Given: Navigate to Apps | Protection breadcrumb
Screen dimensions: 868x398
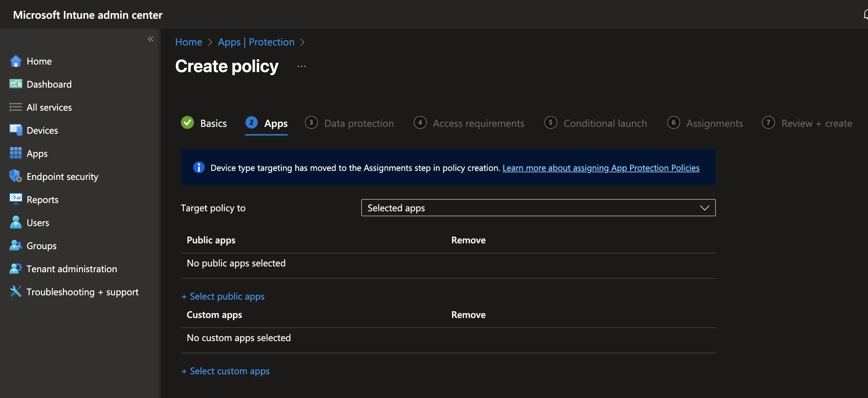Looking at the screenshot, I should pyautogui.click(x=256, y=42).
